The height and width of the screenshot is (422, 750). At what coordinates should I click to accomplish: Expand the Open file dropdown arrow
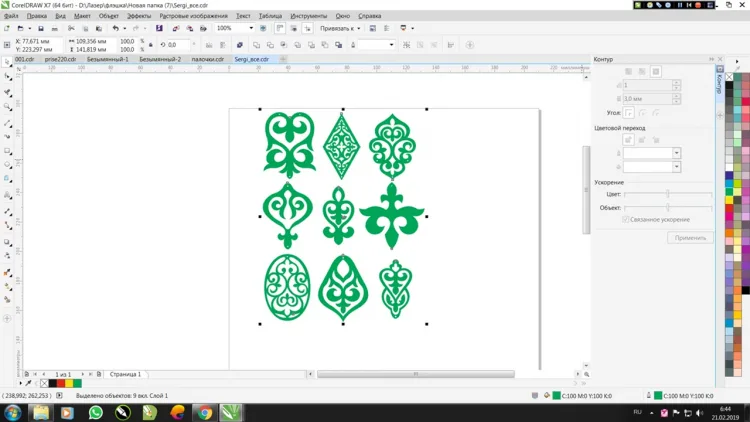(29, 29)
